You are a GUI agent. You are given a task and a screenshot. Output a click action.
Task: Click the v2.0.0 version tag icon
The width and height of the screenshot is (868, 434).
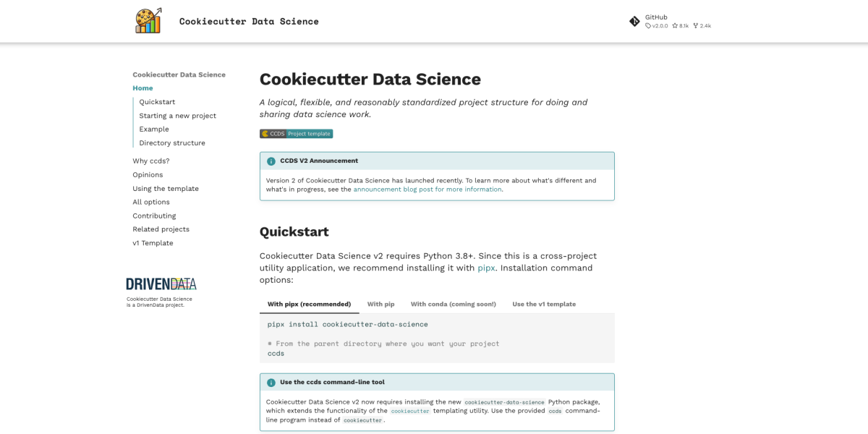tap(648, 24)
